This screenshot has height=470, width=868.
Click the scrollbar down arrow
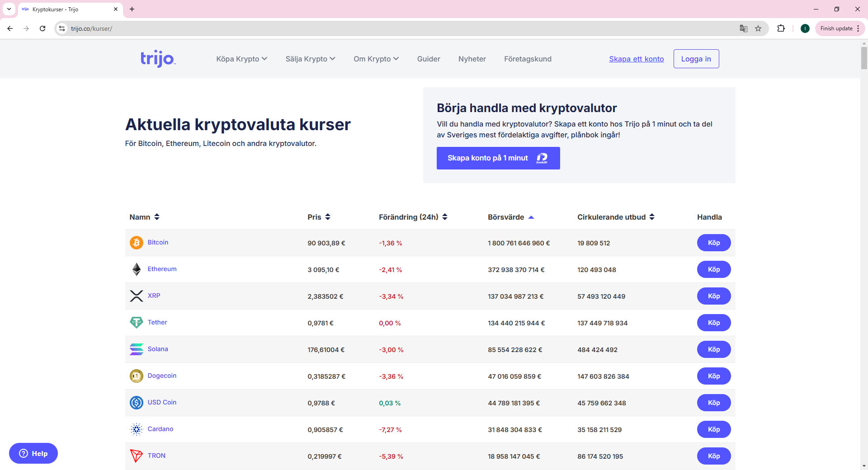(864, 466)
